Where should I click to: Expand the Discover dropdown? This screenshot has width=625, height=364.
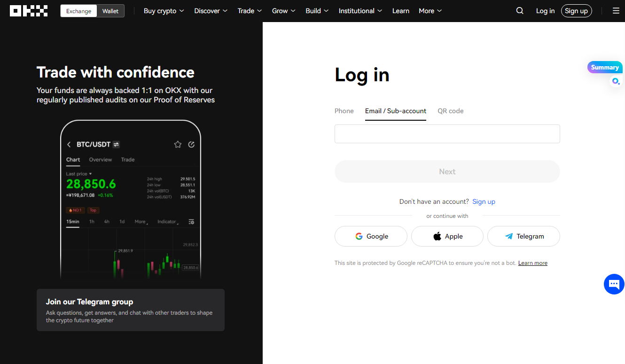point(211,11)
